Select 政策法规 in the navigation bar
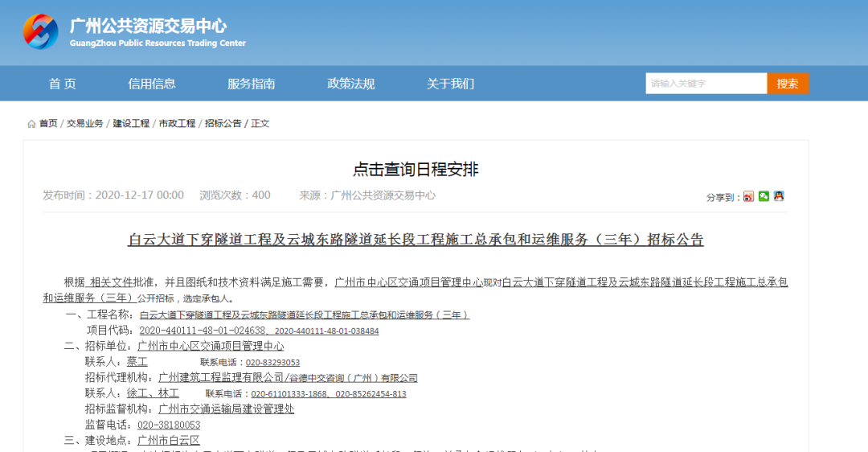This screenshot has width=868, height=452. click(x=350, y=84)
